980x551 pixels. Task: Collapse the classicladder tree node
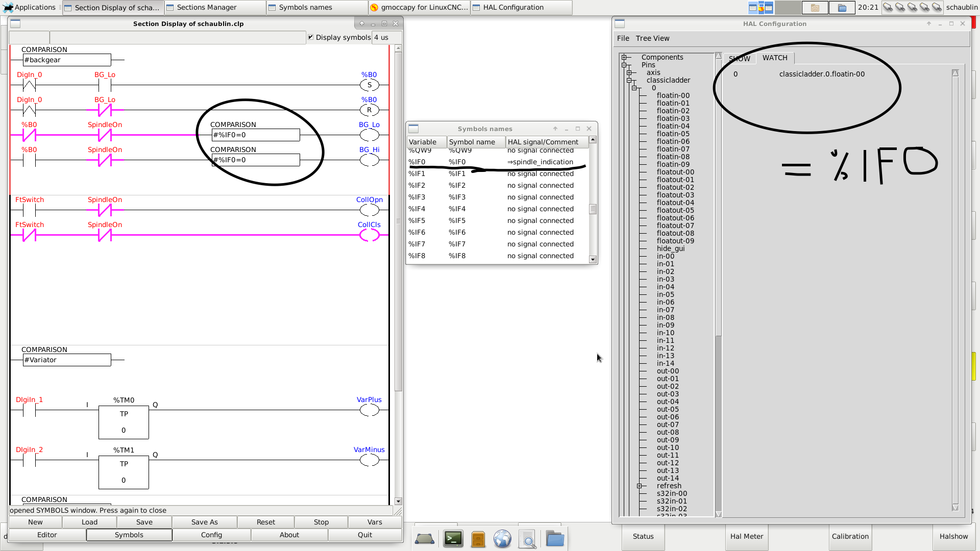point(629,80)
